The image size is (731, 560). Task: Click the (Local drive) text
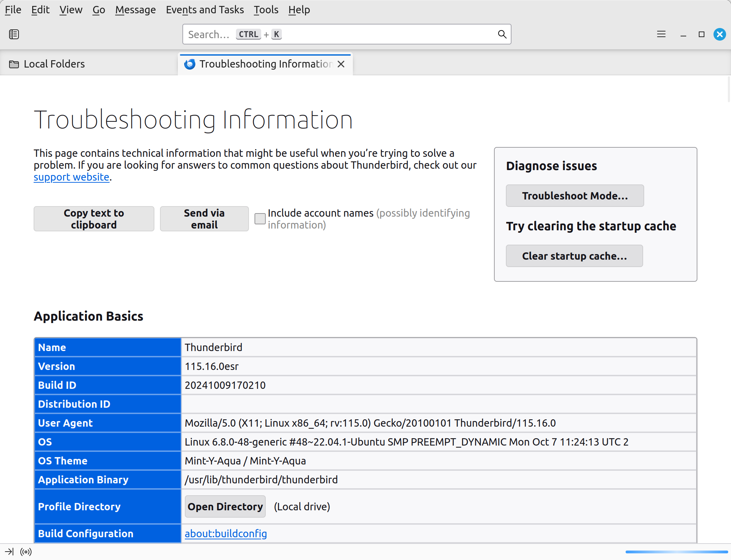(302, 506)
